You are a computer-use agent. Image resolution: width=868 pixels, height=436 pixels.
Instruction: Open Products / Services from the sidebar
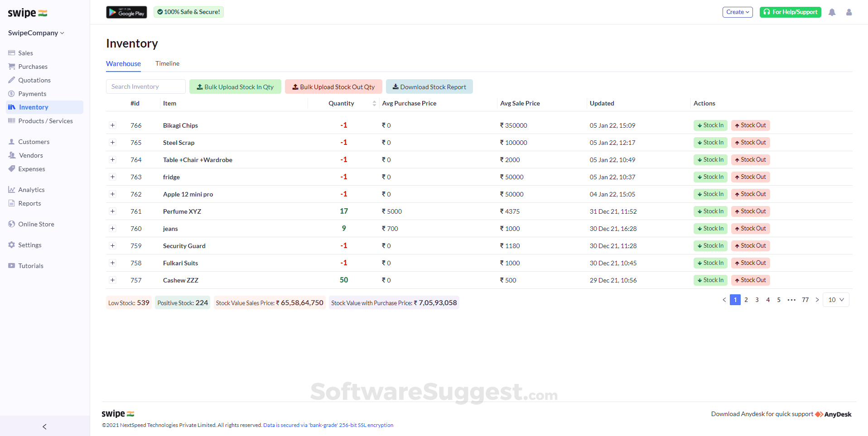[x=46, y=120]
